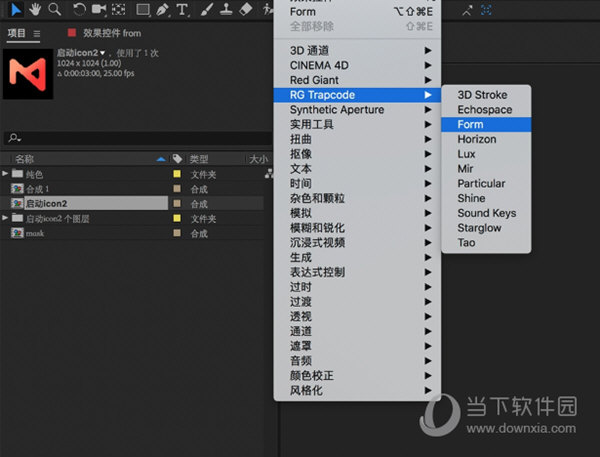Screen dimensions: 600x457
Task: Open the 项目 panel menu icon
Action: pos(36,34)
